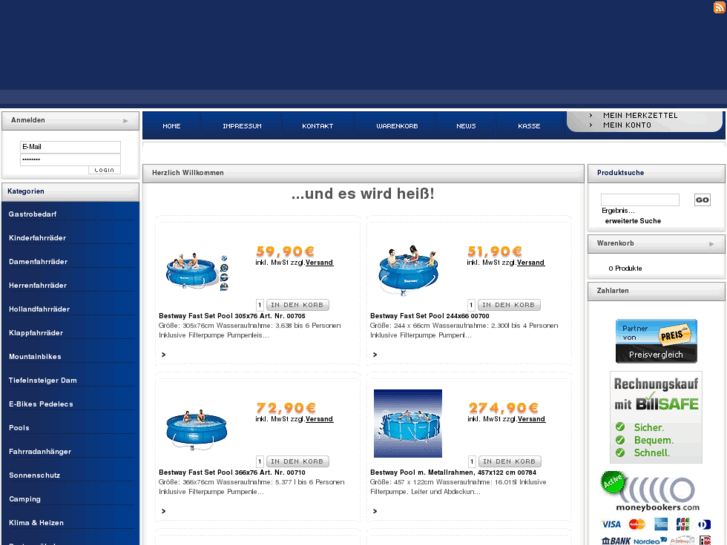727x545 pixels.
Task: Open Mein Konto link
Action: tap(627, 125)
